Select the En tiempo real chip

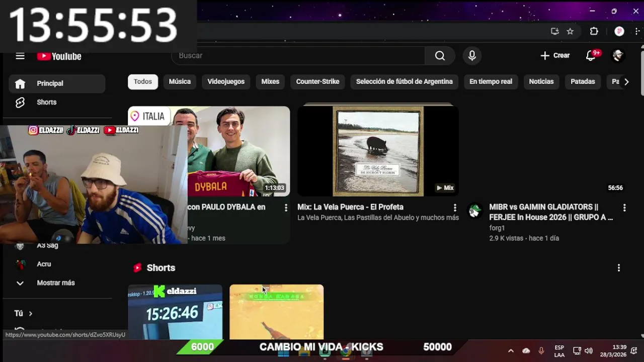coord(491,81)
